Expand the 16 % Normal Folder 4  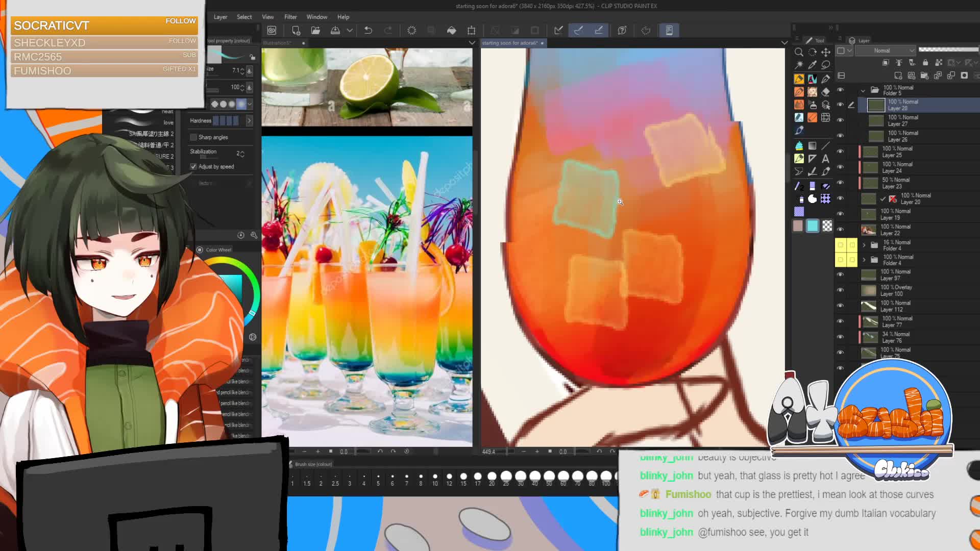pyautogui.click(x=864, y=245)
